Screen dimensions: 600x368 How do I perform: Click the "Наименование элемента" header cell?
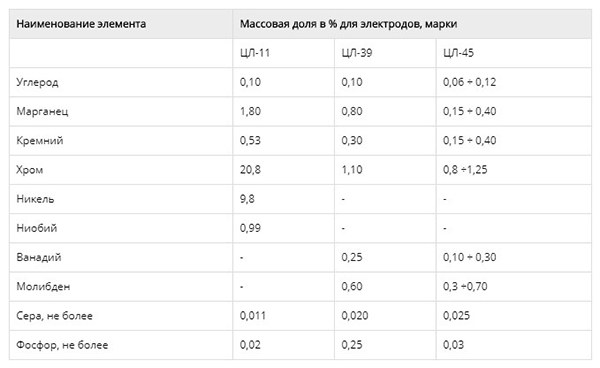point(121,24)
